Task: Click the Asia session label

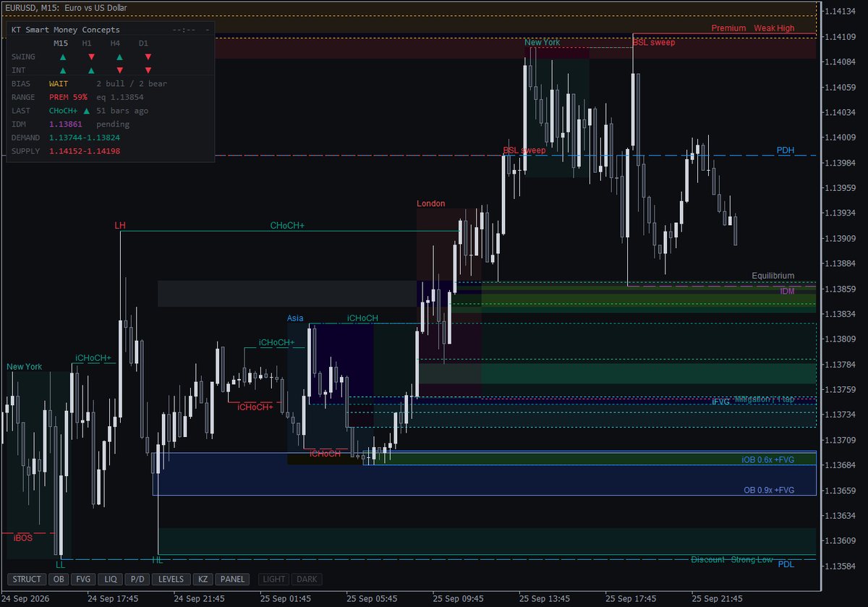Action: [x=295, y=318]
